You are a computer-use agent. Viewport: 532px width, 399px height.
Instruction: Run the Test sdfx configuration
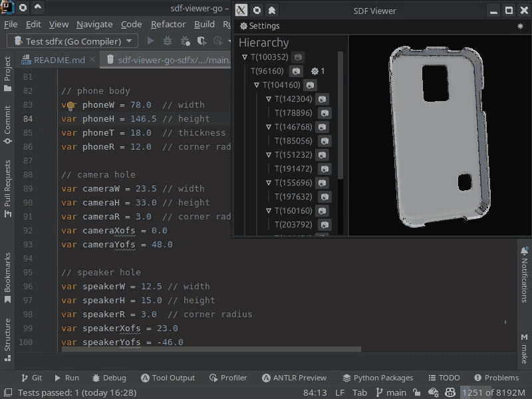pyautogui.click(x=151, y=41)
